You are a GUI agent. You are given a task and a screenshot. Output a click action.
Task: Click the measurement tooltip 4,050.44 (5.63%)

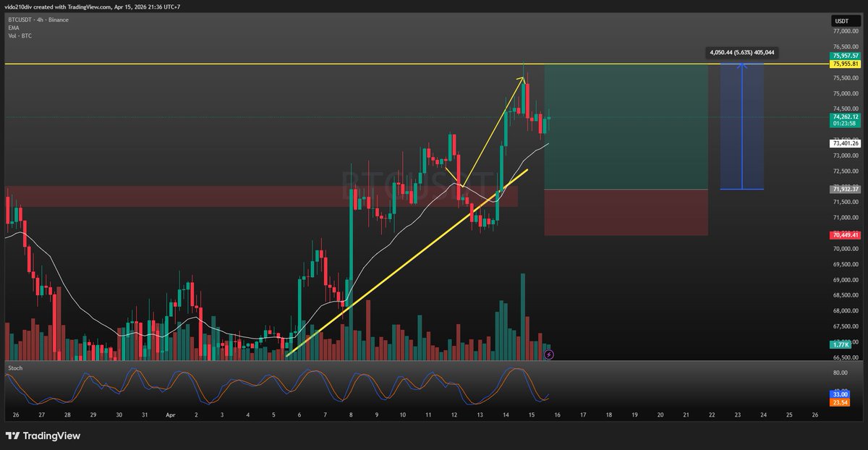point(742,52)
